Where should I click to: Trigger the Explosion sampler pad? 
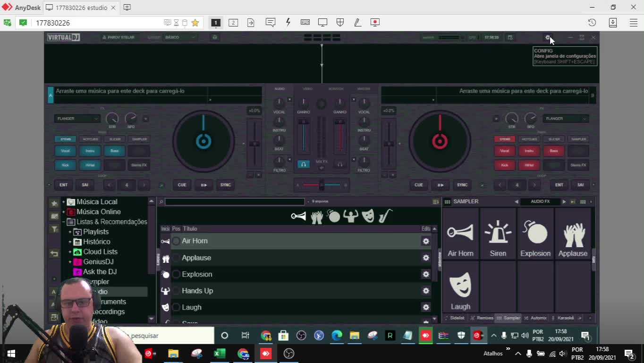pyautogui.click(x=535, y=234)
